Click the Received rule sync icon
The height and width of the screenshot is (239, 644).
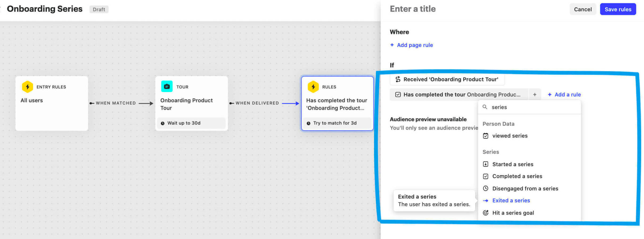(x=398, y=79)
